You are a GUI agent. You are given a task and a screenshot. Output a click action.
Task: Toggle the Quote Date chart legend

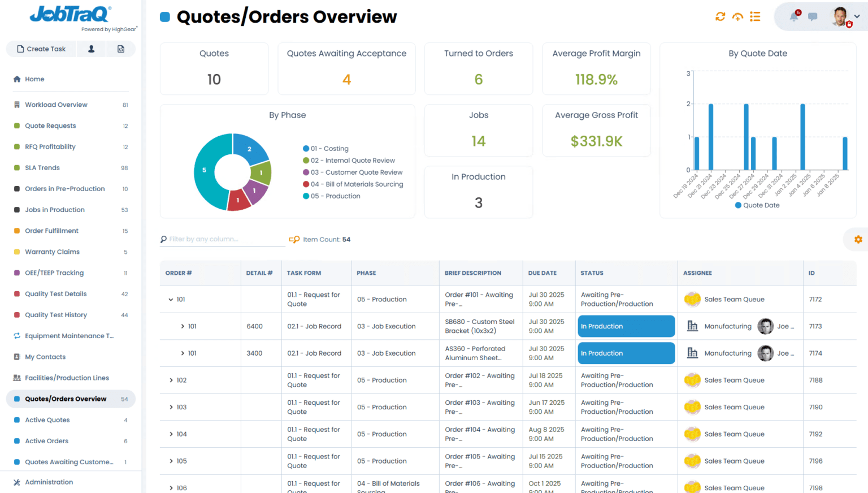757,205
